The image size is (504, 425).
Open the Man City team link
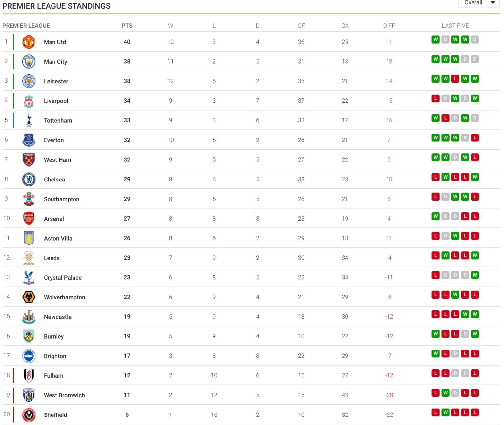click(55, 62)
